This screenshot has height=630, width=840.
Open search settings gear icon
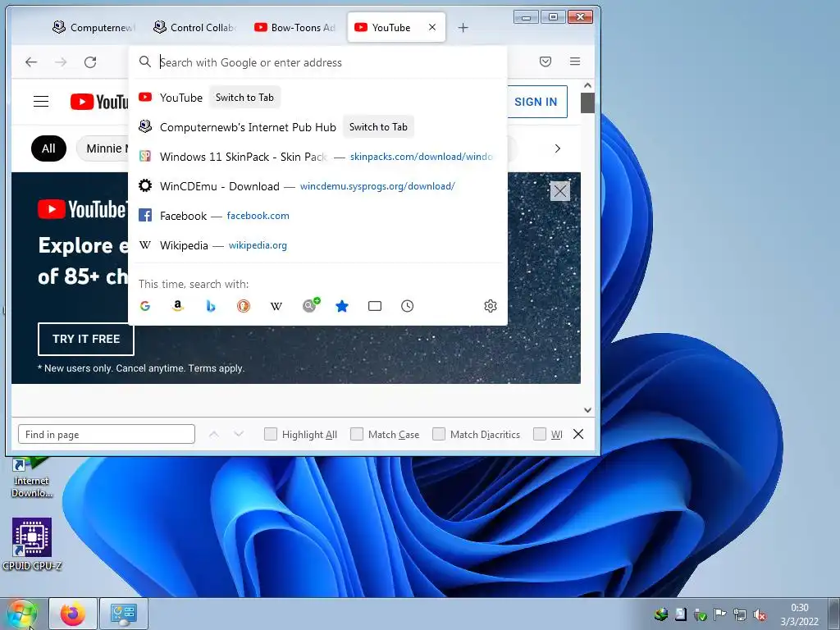491,306
